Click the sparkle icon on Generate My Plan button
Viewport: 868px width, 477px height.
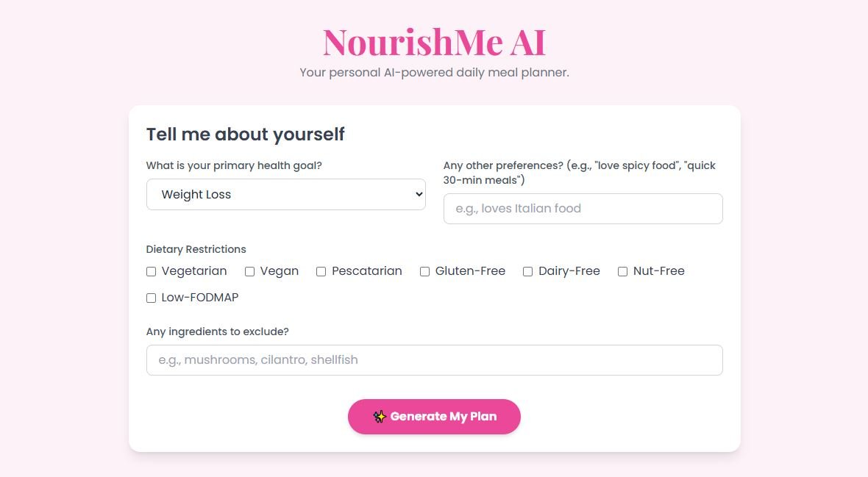pyautogui.click(x=380, y=417)
